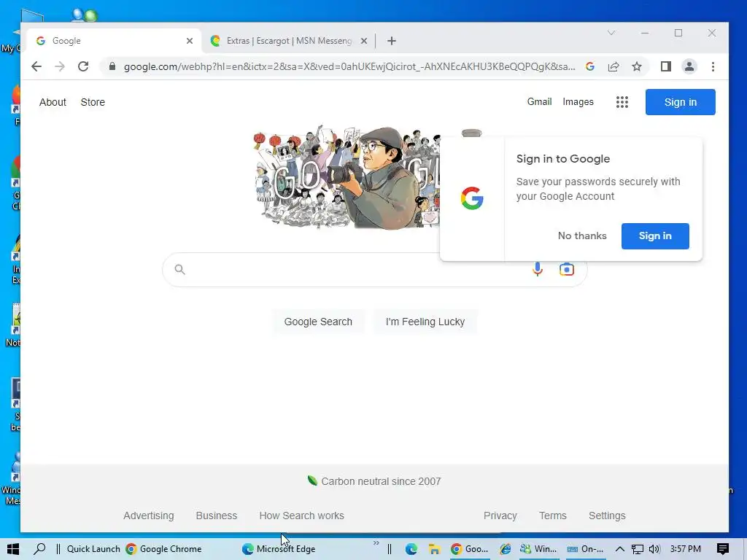Open the Business footer link
The height and width of the screenshot is (560, 747).
pos(216,516)
